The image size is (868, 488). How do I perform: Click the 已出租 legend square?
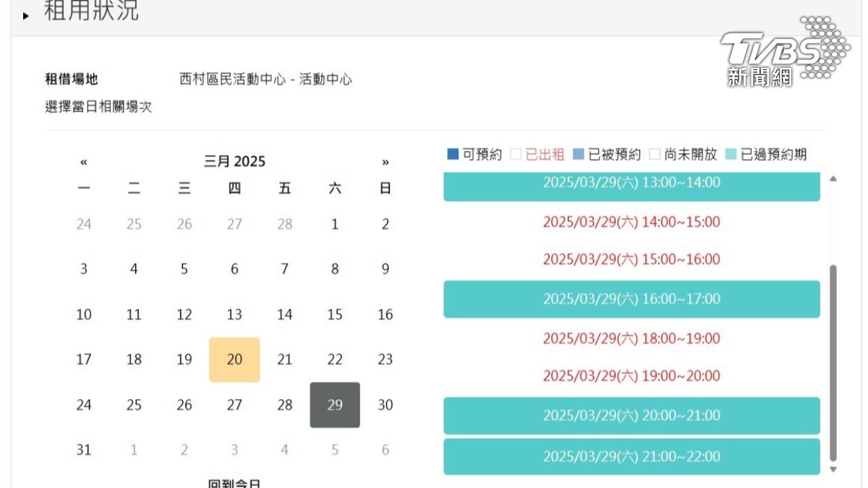click(x=516, y=153)
